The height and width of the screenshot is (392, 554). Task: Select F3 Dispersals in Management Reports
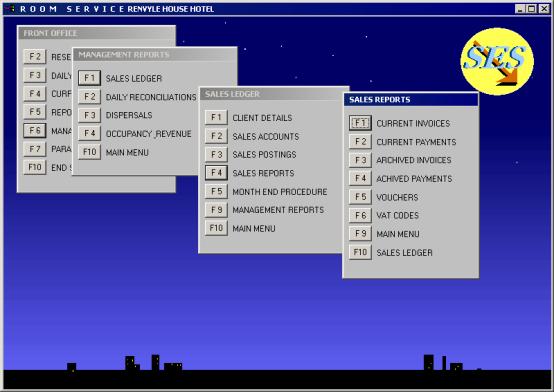(x=89, y=115)
